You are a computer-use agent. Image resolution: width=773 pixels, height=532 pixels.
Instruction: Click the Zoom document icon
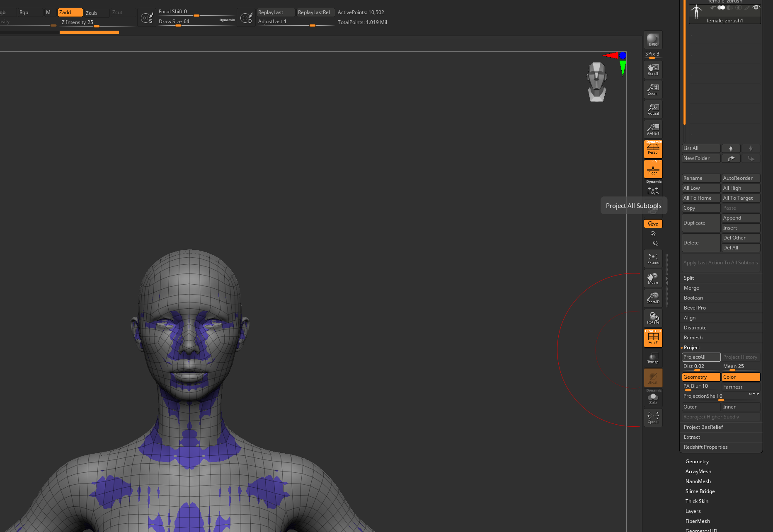[x=653, y=89]
